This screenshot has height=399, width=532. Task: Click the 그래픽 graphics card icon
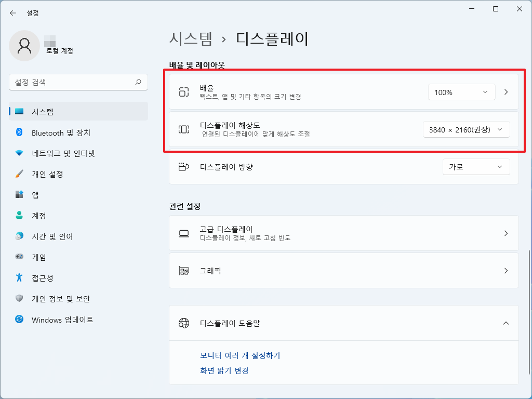coord(184,271)
